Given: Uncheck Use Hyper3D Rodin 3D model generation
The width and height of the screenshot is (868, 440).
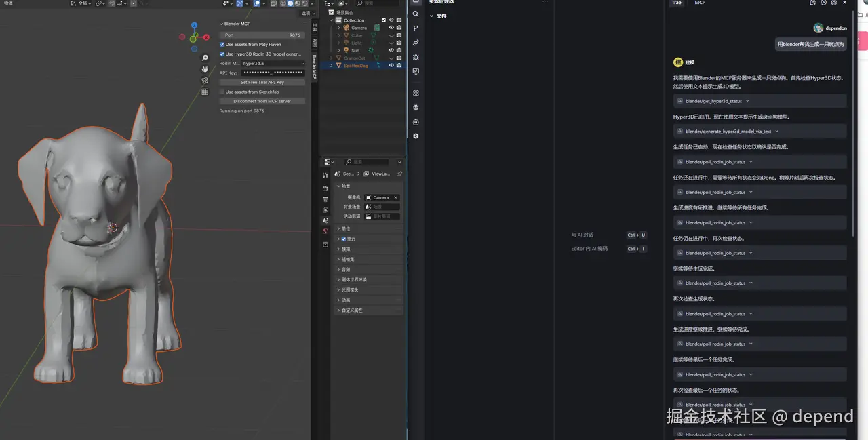Looking at the screenshot, I should [x=222, y=54].
